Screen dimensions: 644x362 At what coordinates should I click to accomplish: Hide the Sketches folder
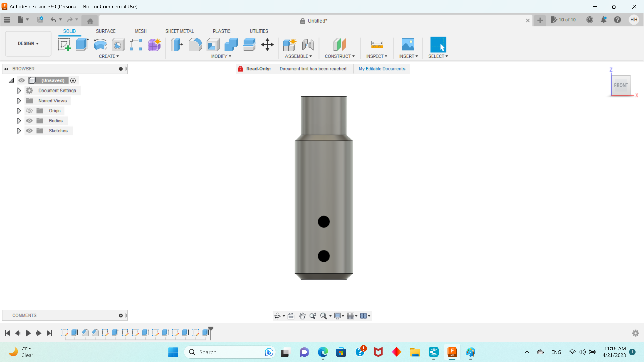pos(30,131)
